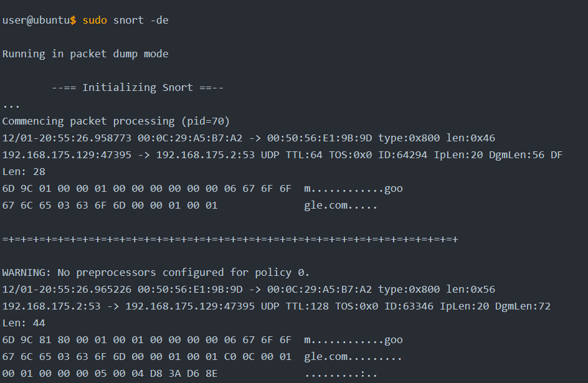Viewport: 588px width, 383px height.
Task: Click 'TTL:128' in response packet
Action: [x=307, y=306]
